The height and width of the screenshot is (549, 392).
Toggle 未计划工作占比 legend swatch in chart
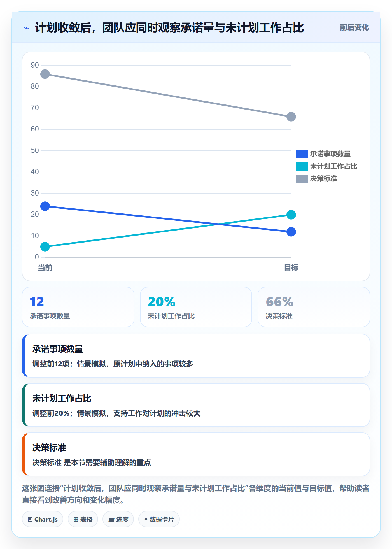point(302,166)
